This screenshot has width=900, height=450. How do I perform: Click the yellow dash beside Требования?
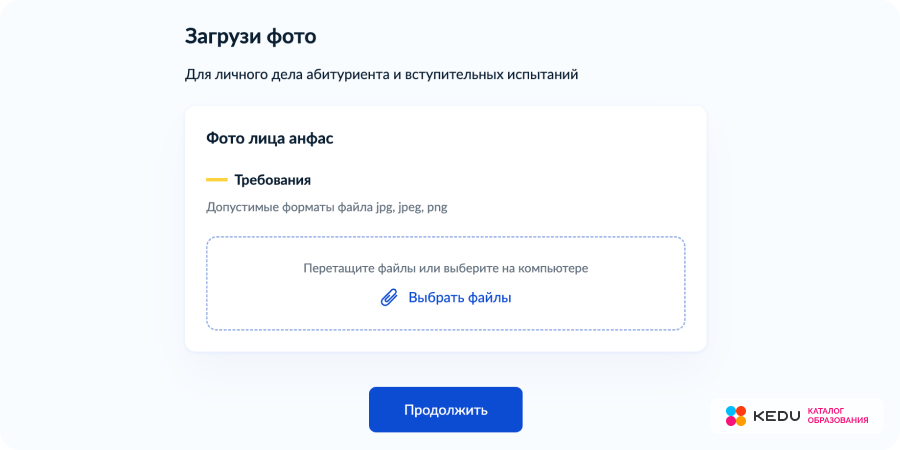pyautogui.click(x=216, y=180)
